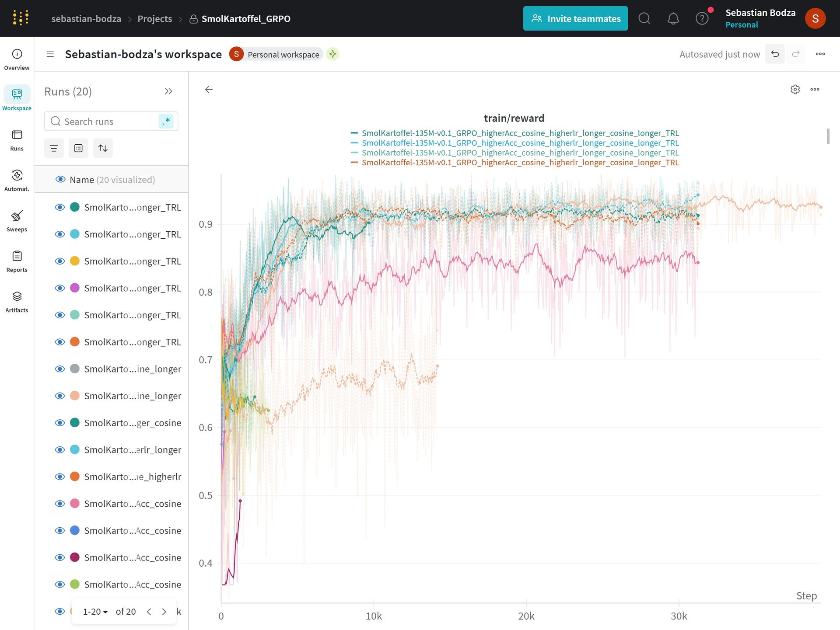Viewport: 840px width, 630px height.
Task: Click the Projects breadcrumb
Action: (155, 19)
